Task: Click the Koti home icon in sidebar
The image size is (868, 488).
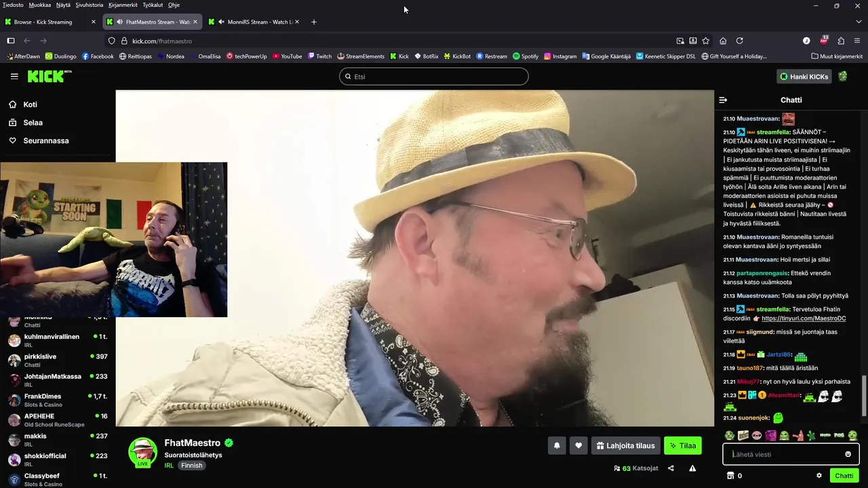Action: (x=12, y=104)
